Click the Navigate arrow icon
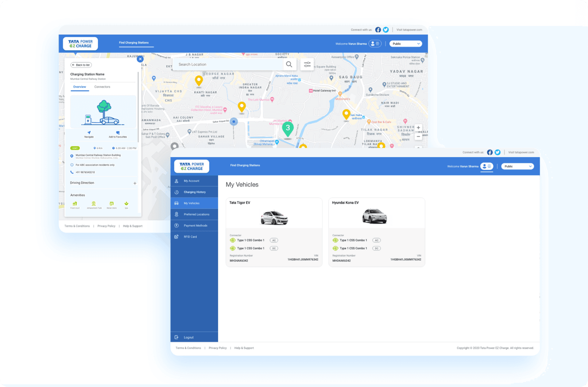 coord(89,132)
